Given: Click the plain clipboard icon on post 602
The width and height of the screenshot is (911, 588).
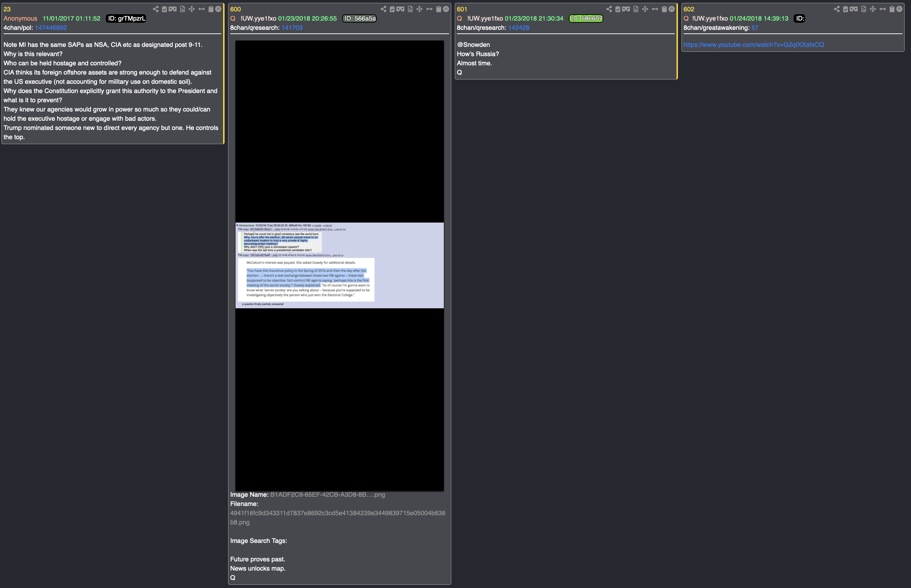Looking at the screenshot, I should pos(892,9).
